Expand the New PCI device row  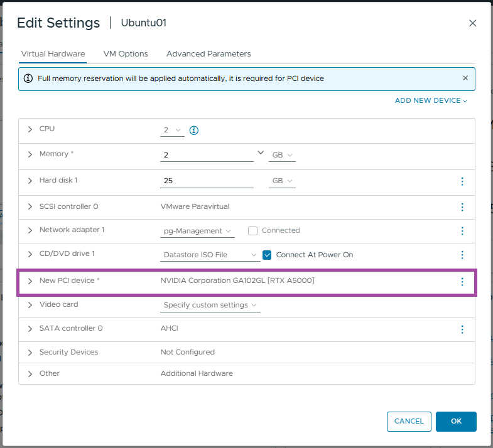click(x=30, y=281)
